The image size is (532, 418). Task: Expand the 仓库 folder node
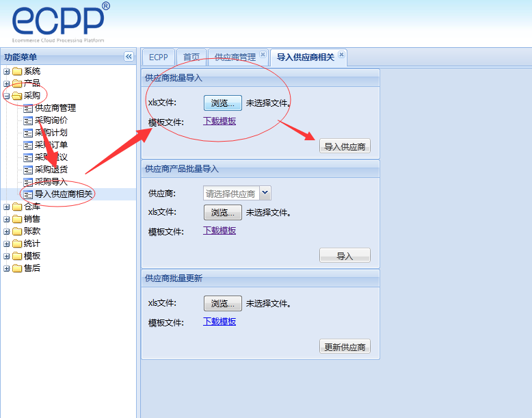click(x=6, y=207)
